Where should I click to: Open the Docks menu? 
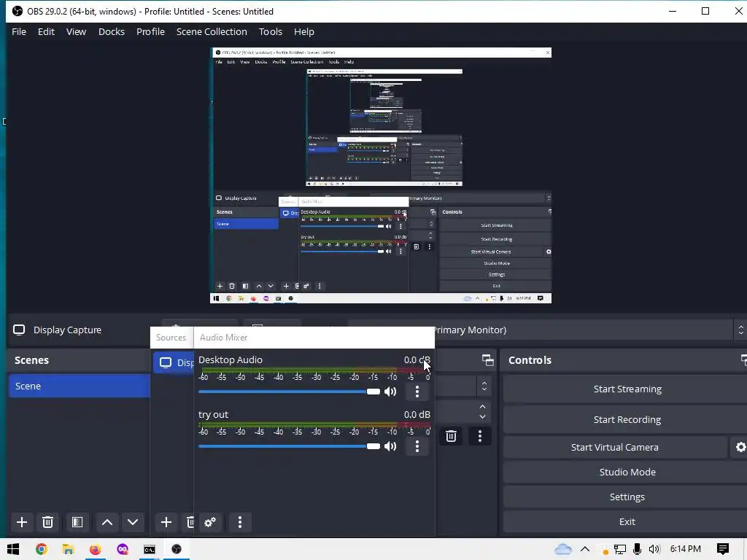tap(112, 31)
